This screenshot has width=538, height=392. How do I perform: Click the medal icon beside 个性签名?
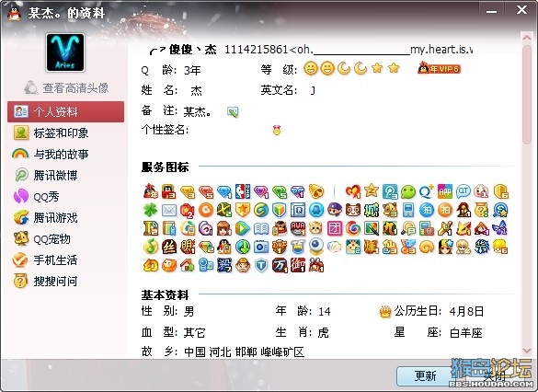[277, 130]
